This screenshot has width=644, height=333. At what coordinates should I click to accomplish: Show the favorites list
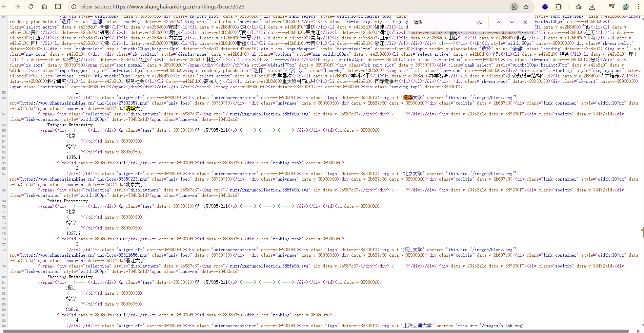pyautogui.click(x=579, y=6)
